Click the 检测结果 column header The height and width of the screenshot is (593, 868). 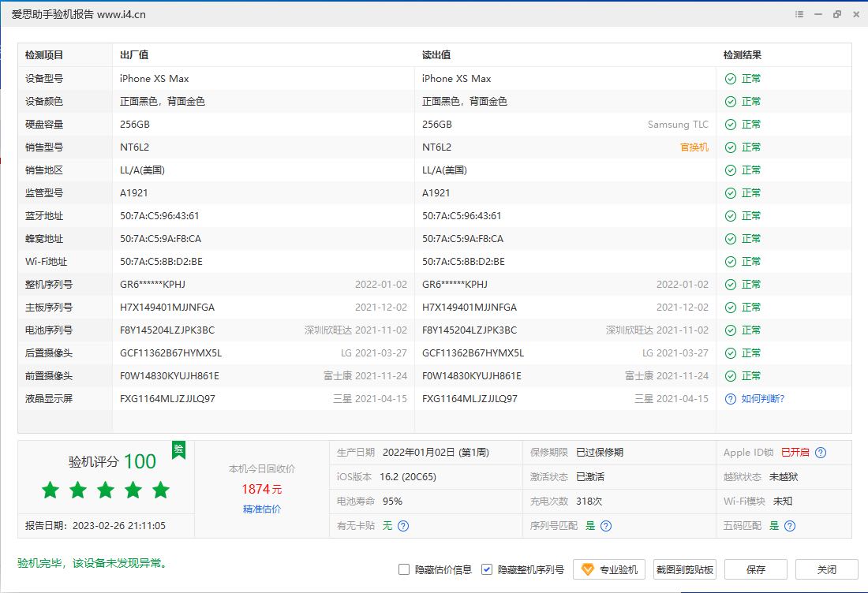(x=743, y=55)
